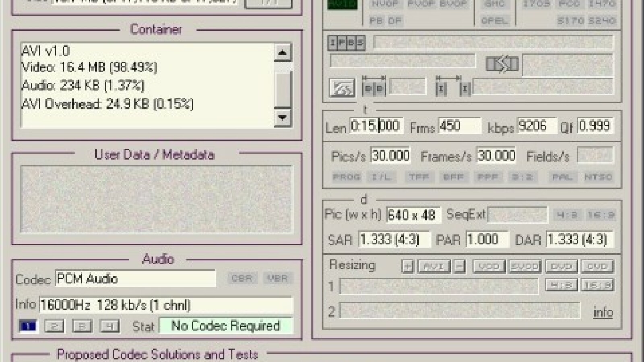Image resolution: width=644 pixels, height=362 pixels.
Task: Open the resizing info link
Action: (x=603, y=312)
